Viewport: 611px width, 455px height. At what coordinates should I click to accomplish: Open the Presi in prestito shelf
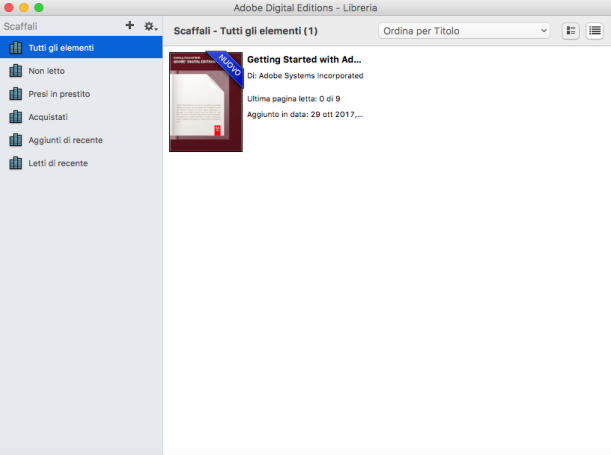[x=81, y=94]
